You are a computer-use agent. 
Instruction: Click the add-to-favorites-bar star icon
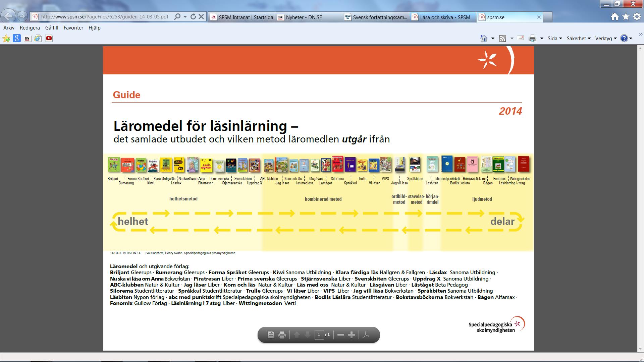(x=6, y=39)
